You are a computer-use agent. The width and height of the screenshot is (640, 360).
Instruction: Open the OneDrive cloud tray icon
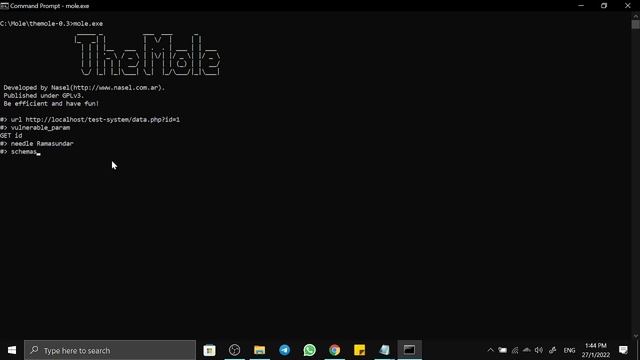(x=527, y=350)
